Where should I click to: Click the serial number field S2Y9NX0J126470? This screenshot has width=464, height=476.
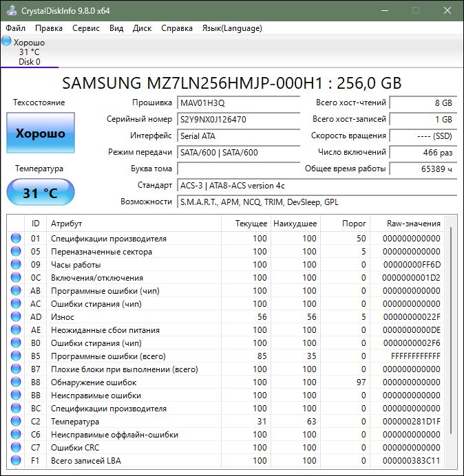tap(238, 119)
